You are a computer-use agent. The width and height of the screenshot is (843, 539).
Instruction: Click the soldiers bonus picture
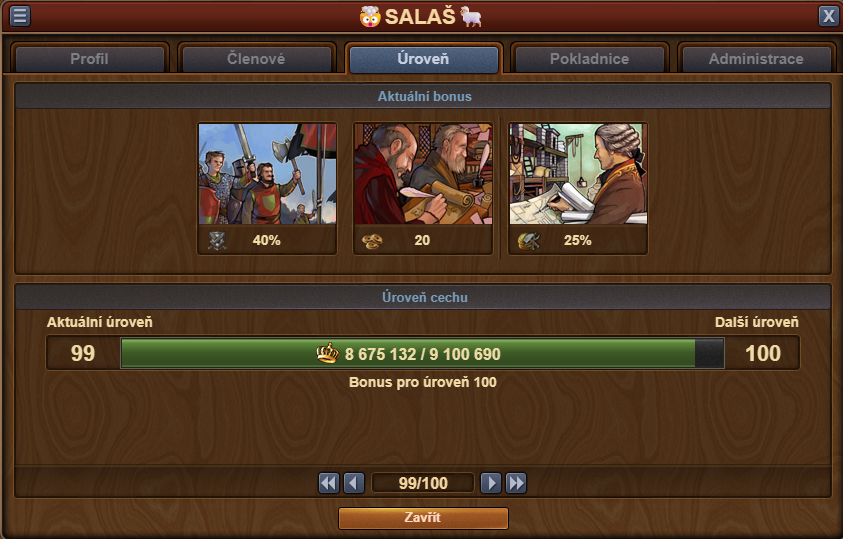(x=268, y=174)
